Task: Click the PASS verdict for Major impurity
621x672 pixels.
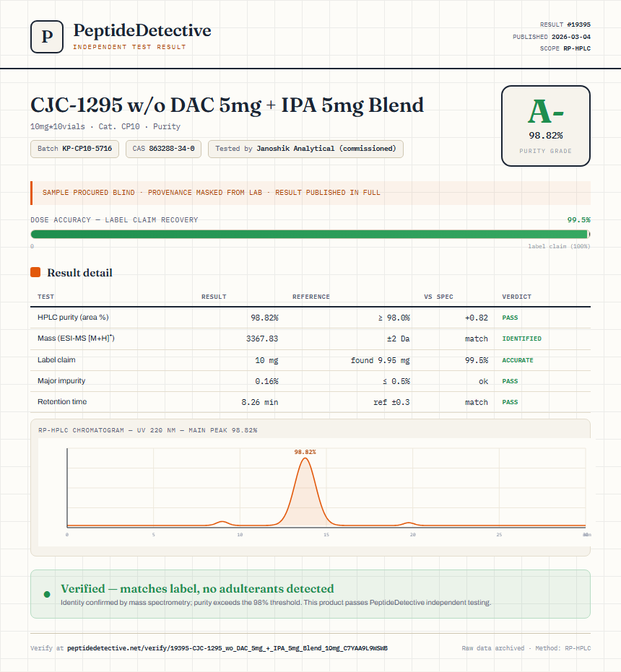Action: [x=510, y=381]
